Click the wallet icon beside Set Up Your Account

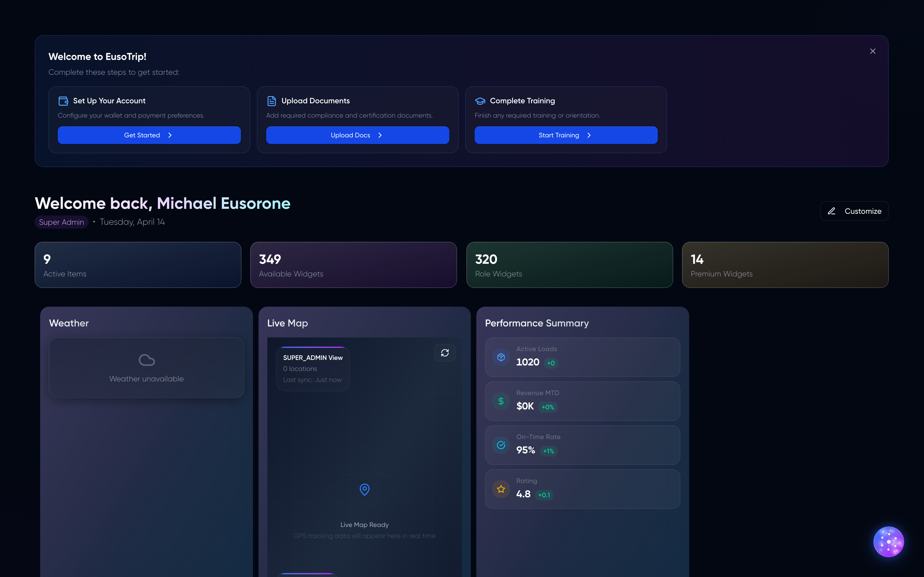tap(63, 101)
